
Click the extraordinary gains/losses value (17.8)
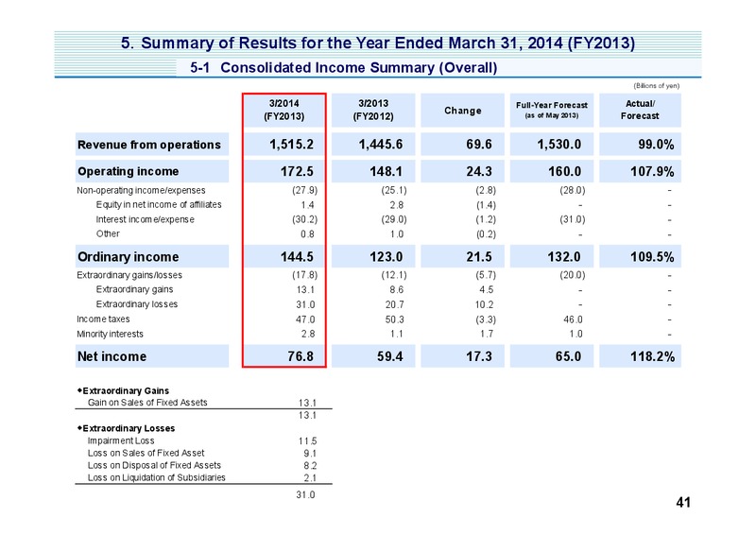(x=304, y=275)
